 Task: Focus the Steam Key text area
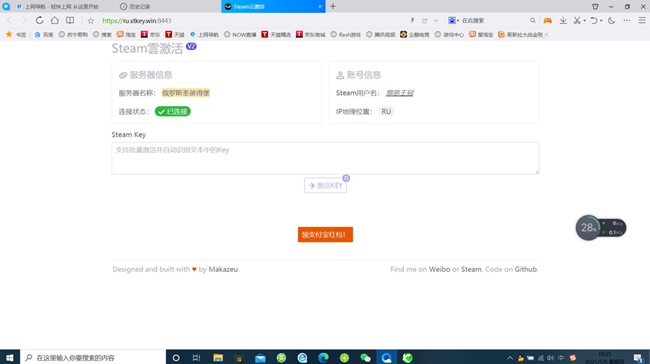(x=325, y=158)
